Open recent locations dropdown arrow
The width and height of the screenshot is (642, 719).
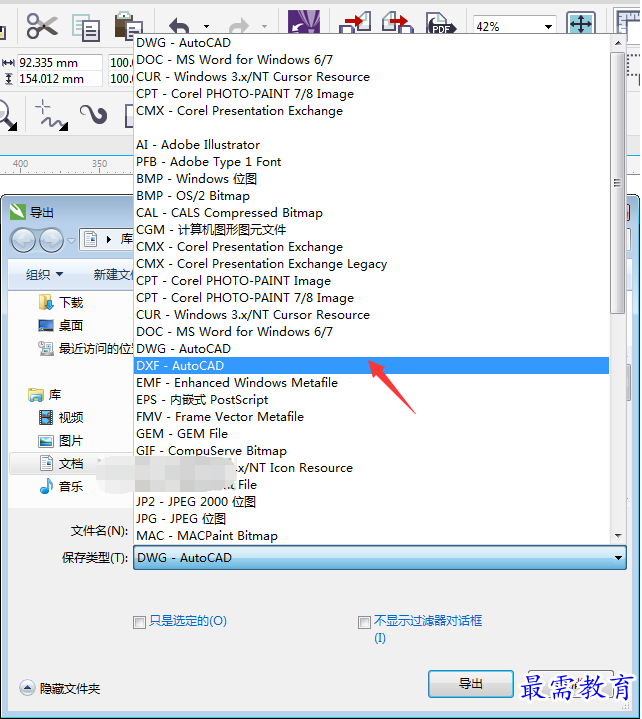[x=72, y=240]
